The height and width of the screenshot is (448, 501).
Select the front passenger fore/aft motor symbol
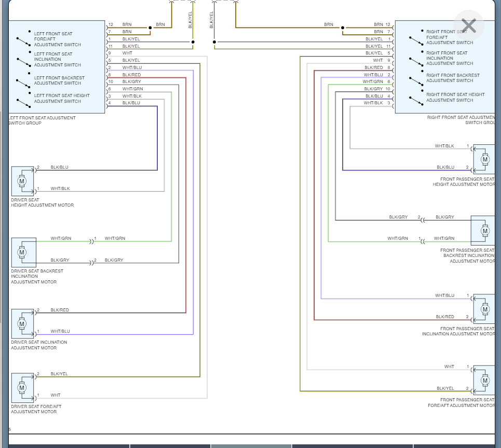[x=484, y=380]
